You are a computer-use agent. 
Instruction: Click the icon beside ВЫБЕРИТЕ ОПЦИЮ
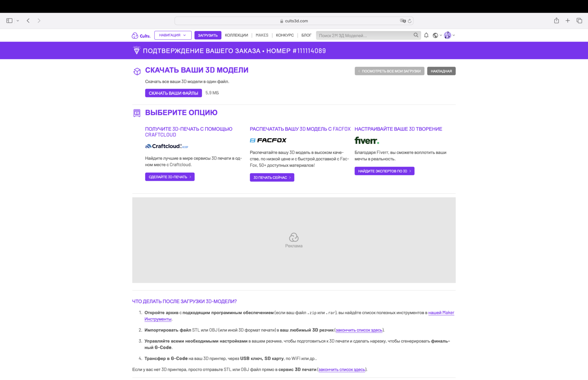tap(137, 113)
